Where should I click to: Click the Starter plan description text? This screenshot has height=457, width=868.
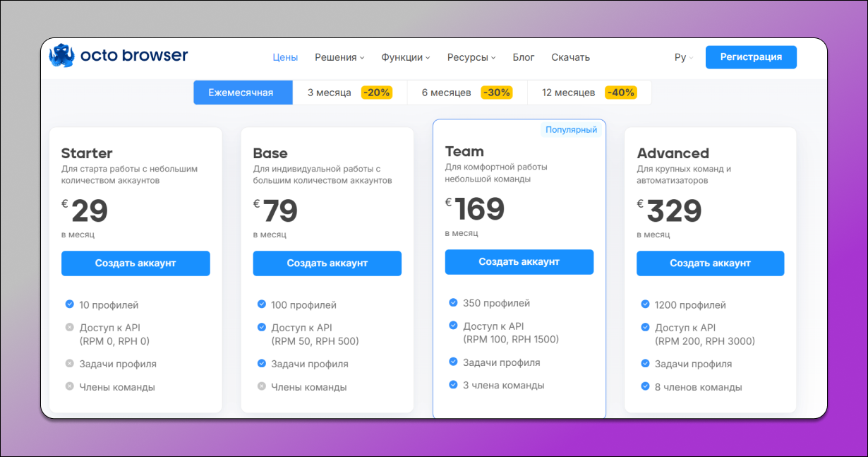pos(130,174)
